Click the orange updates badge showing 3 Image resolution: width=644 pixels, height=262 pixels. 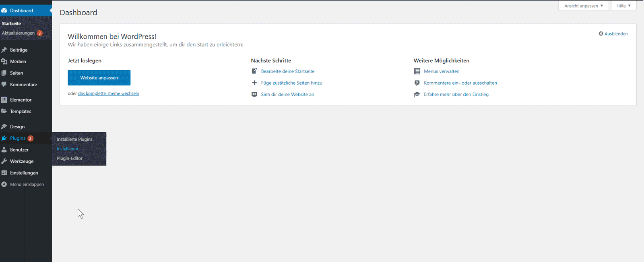[39, 33]
